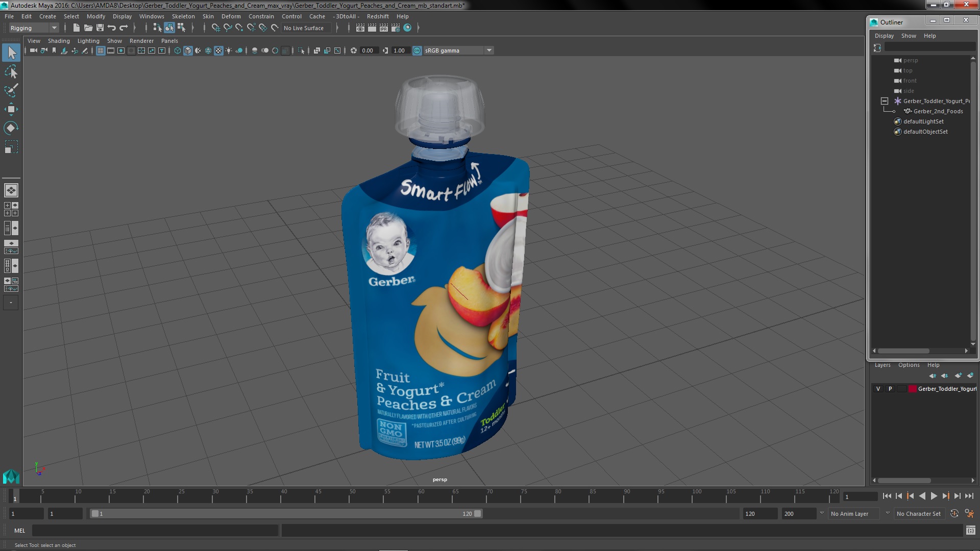Viewport: 980px width, 551px height.
Task: Toggle viewport grid display
Action: 101,51
